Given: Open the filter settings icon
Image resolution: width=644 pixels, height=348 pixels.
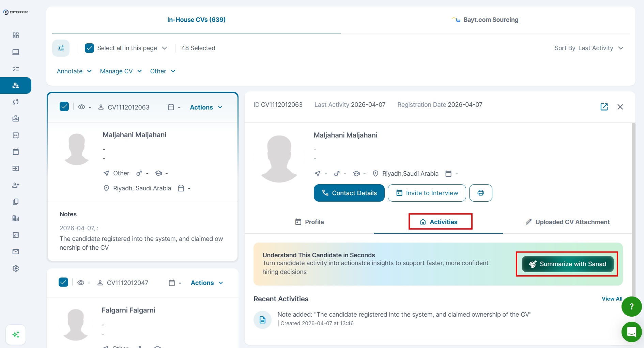Looking at the screenshot, I should coord(61,48).
